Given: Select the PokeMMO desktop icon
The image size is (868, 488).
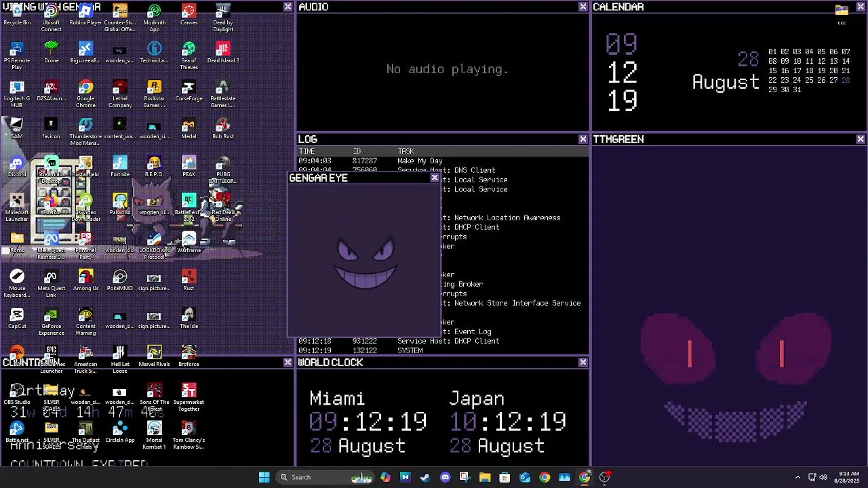Looking at the screenshot, I should pyautogui.click(x=120, y=281).
